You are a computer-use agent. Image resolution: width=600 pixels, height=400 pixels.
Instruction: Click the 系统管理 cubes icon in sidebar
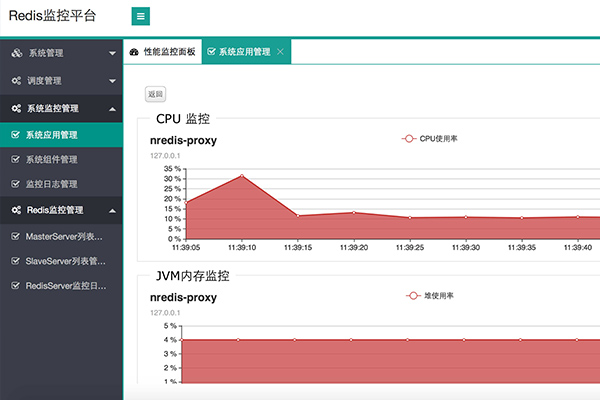click(16, 52)
